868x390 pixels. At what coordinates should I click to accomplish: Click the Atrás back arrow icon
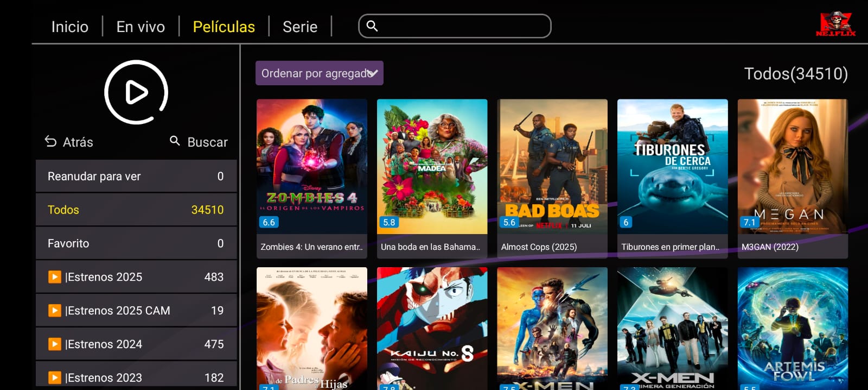[50, 142]
